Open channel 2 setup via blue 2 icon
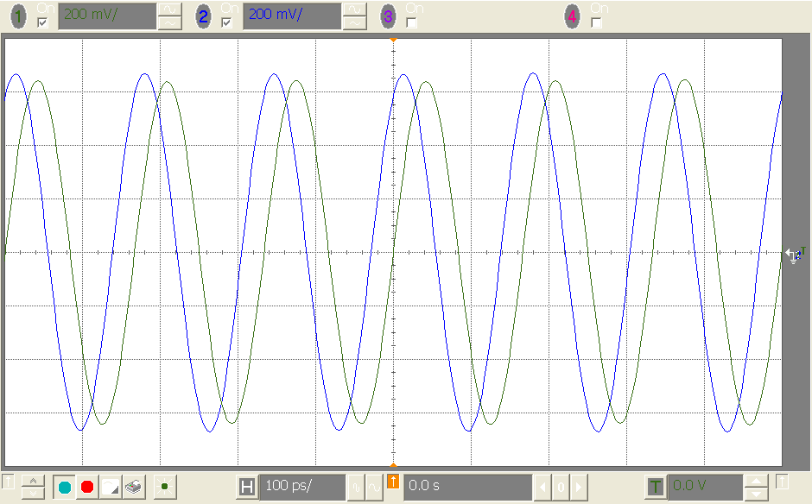This screenshot has height=504, width=812. (x=202, y=16)
